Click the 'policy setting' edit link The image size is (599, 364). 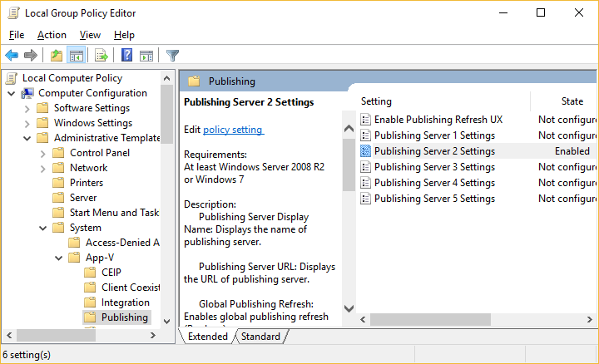tap(233, 130)
